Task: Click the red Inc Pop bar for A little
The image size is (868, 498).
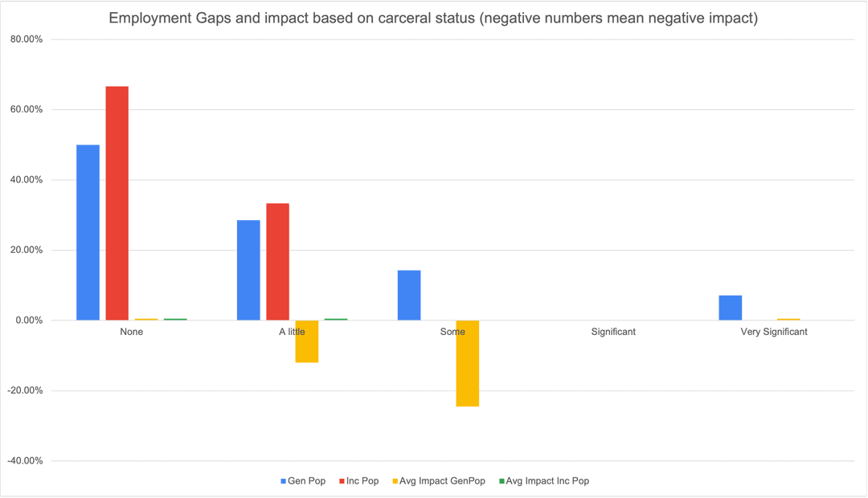Action: pos(278,262)
